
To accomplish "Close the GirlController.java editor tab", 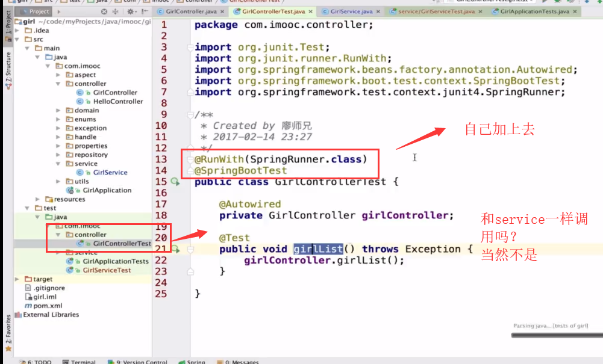I will [x=222, y=11].
